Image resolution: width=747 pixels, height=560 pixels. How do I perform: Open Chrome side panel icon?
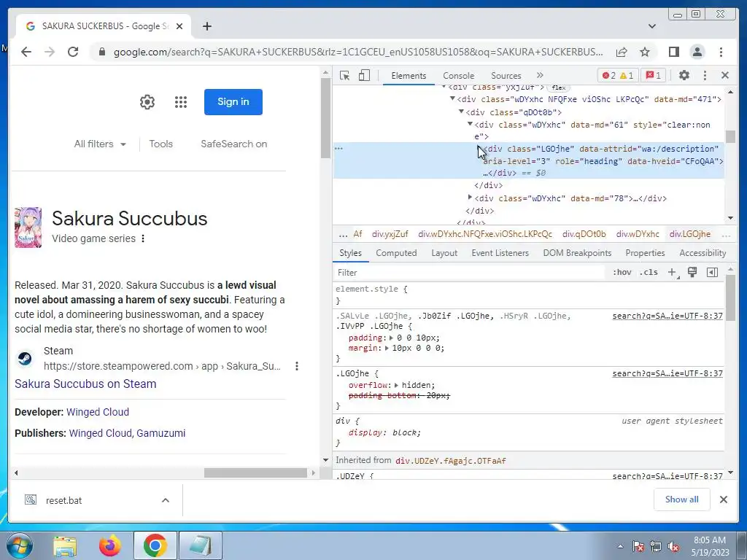(x=673, y=52)
